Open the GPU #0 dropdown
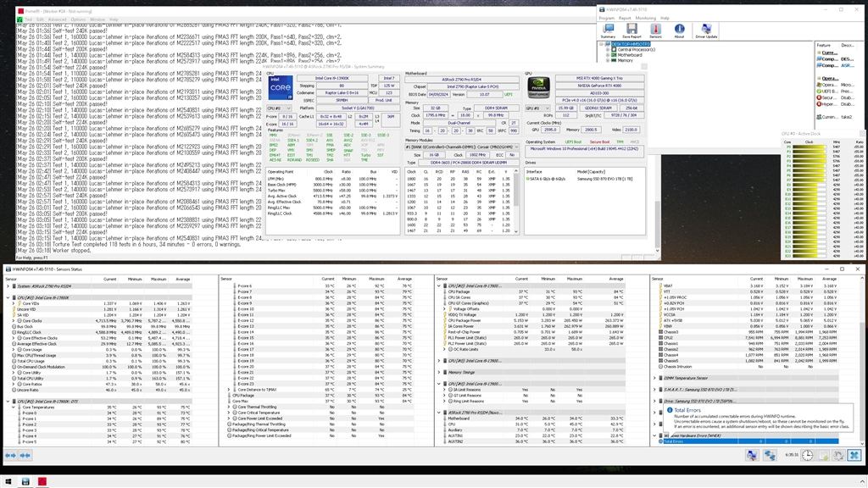This screenshot has height=488, width=868. [x=537, y=108]
